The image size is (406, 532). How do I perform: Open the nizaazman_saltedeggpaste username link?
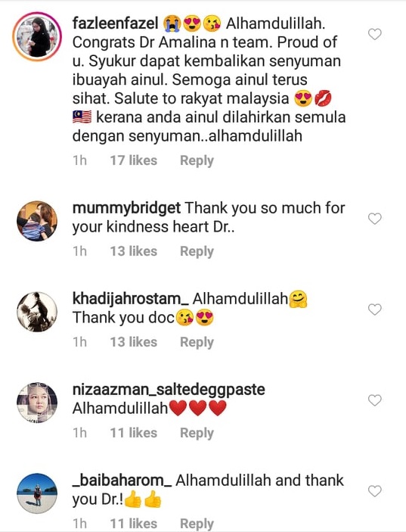tap(169, 390)
